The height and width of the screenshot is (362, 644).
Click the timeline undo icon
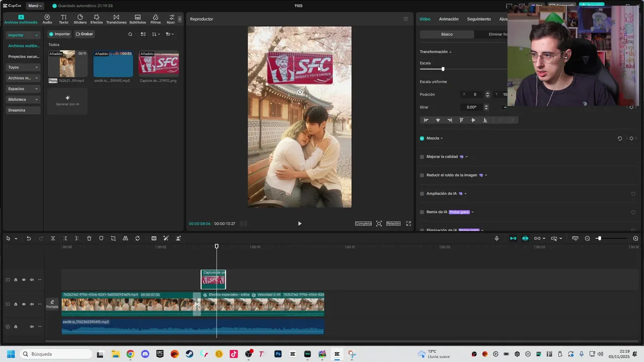pos(29,238)
